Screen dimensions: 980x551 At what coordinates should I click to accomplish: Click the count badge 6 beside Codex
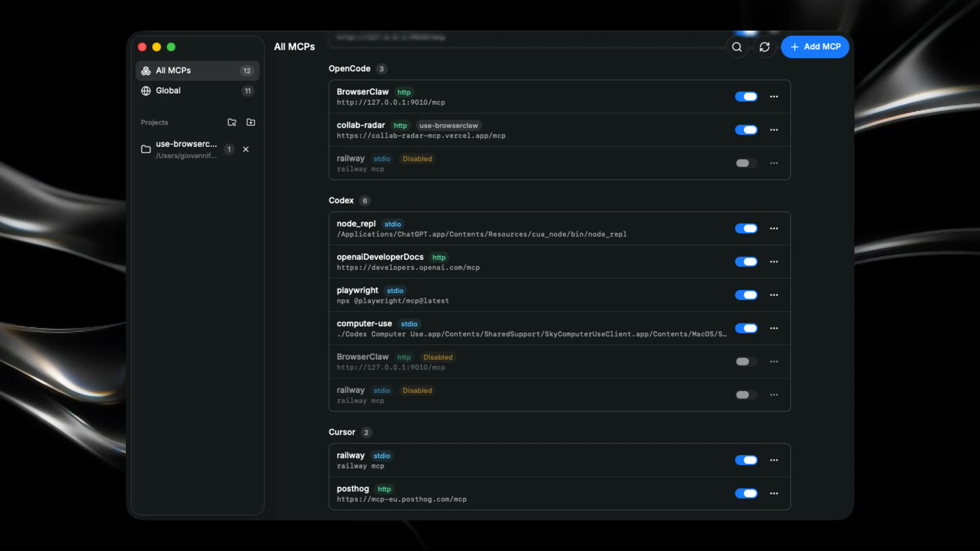click(x=364, y=201)
